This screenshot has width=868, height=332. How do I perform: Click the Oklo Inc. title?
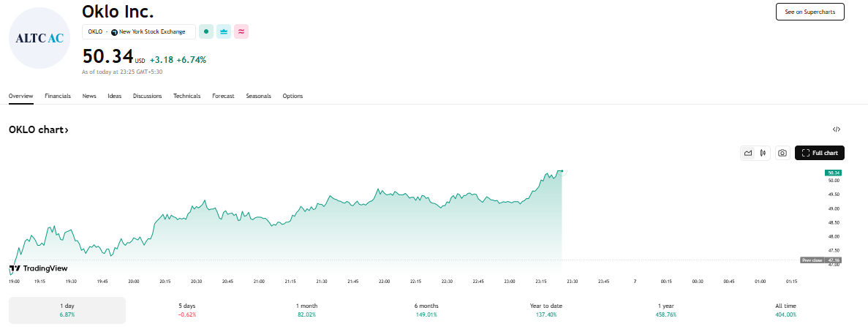click(118, 11)
